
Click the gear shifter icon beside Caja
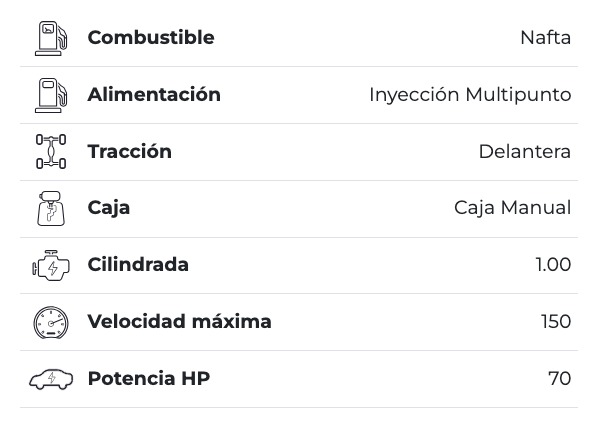[x=51, y=208]
